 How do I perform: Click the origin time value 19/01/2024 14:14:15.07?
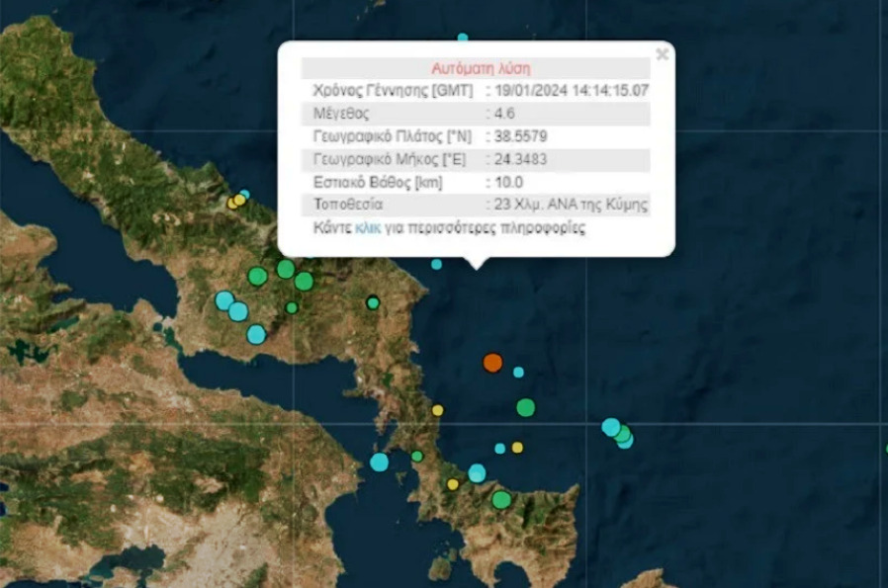(571, 91)
